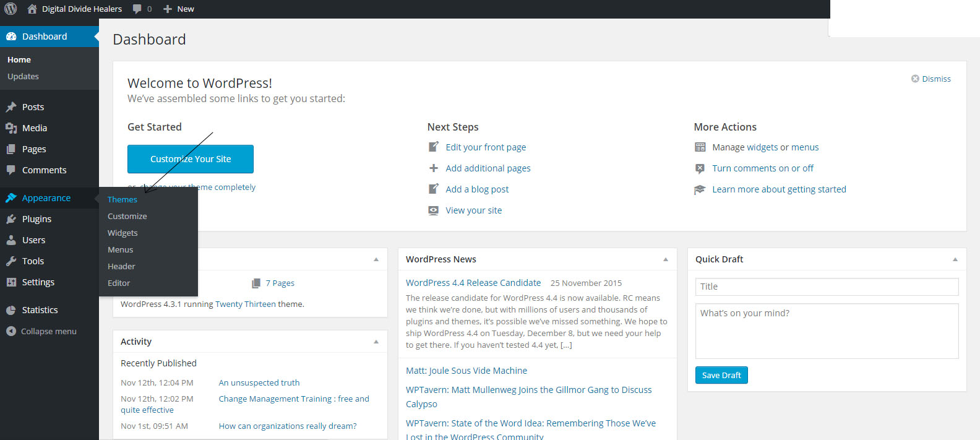980x440 pixels.
Task: Collapse the Activity panel
Action: coord(376,342)
